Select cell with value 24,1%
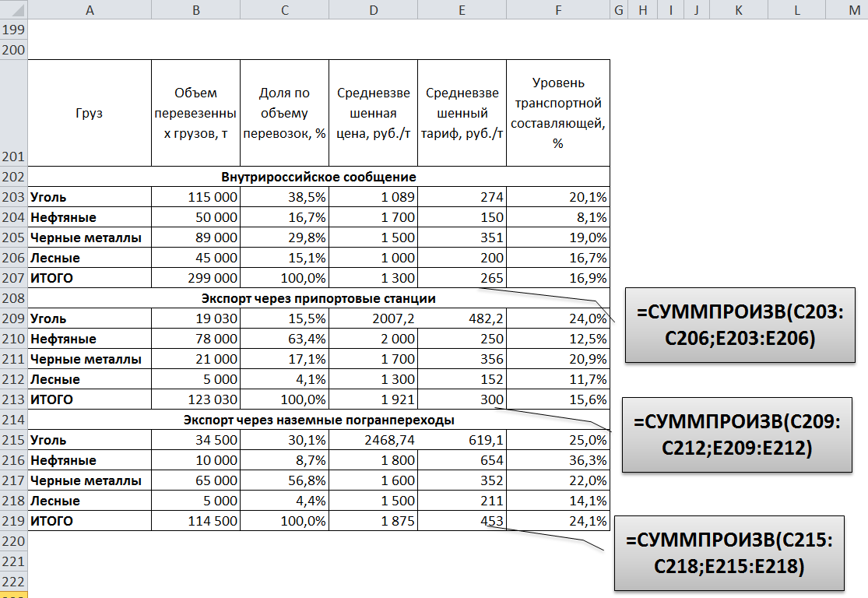 pyautogui.click(x=558, y=521)
